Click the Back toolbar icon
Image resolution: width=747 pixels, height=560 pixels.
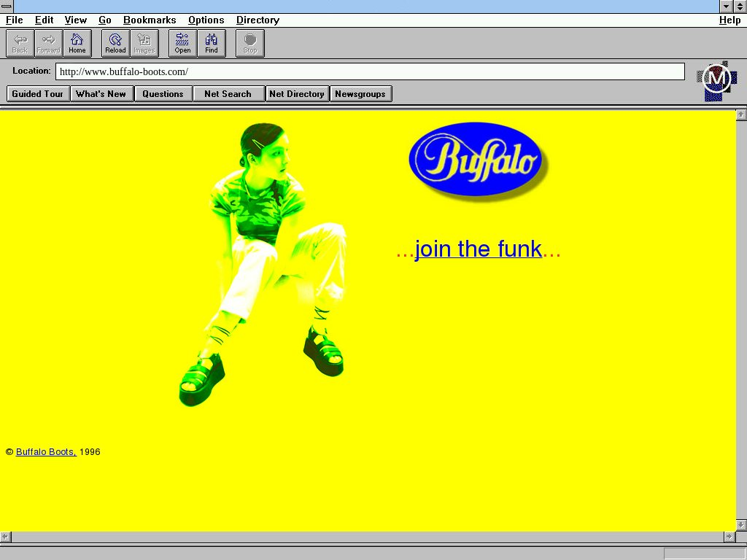(20, 43)
